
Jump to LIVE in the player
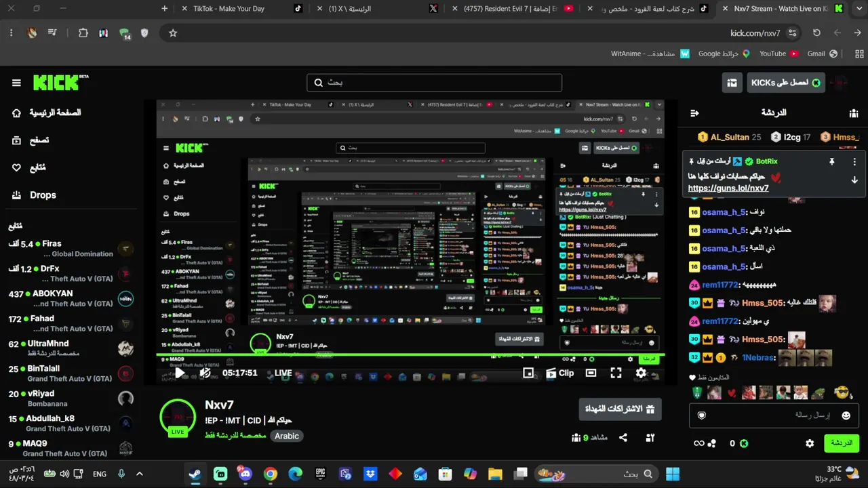coord(283,373)
